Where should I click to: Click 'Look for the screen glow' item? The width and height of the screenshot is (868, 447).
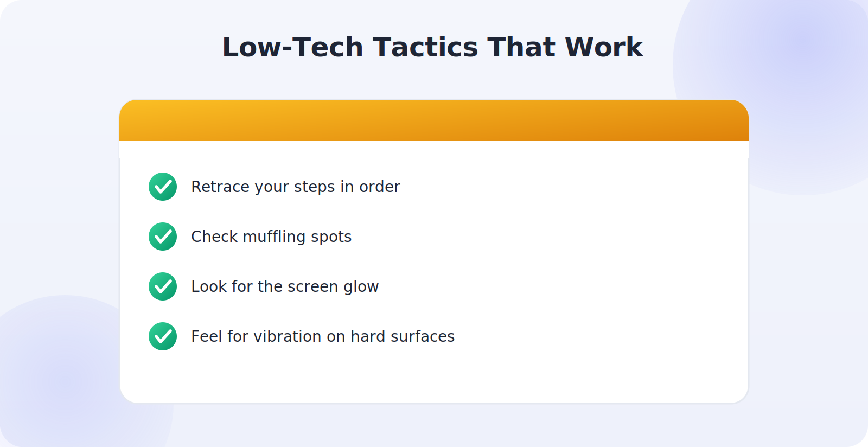tap(285, 286)
